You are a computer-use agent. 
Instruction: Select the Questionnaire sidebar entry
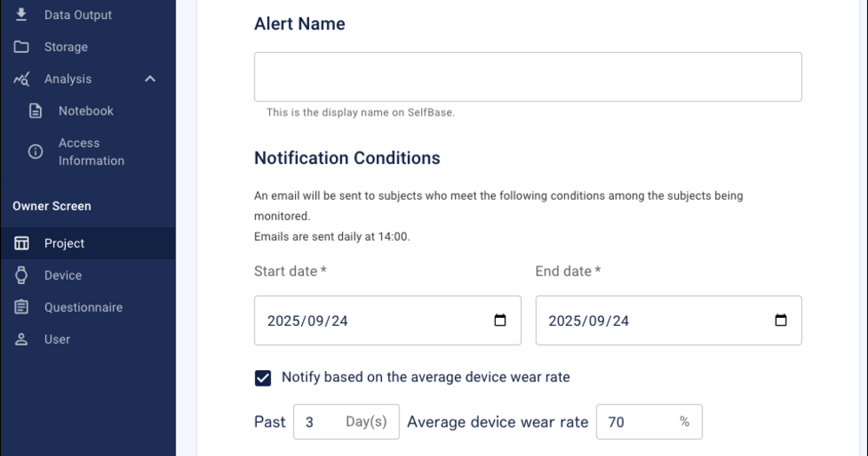83,307
